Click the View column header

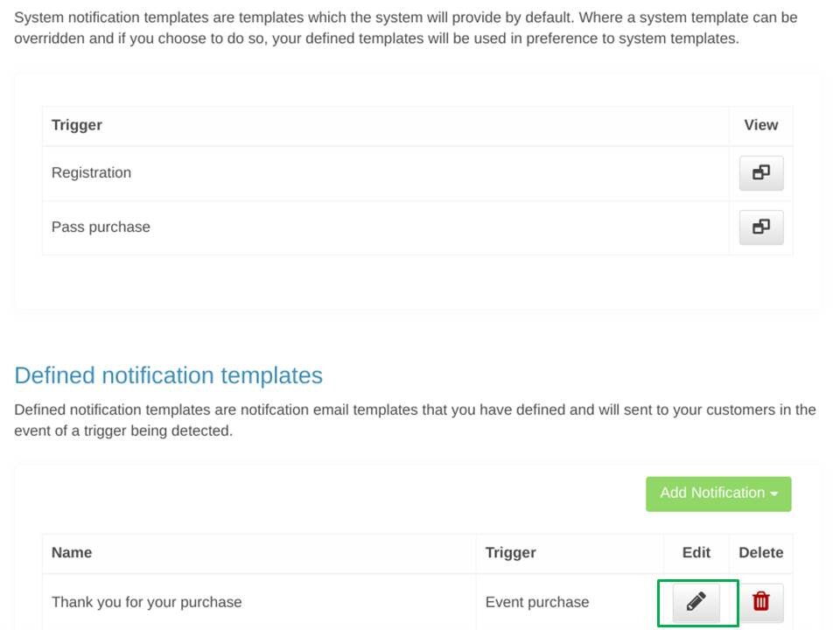point(759,124)
